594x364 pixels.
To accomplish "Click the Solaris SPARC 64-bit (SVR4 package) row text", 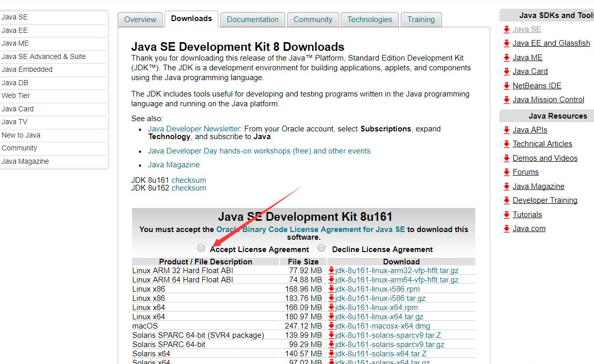I will tap(198, 335).
